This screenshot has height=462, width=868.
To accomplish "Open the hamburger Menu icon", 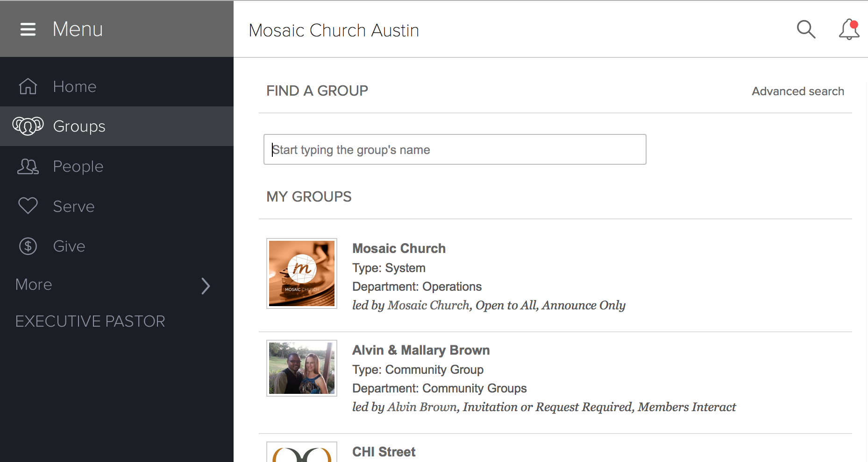I will [x=28, y=29].
